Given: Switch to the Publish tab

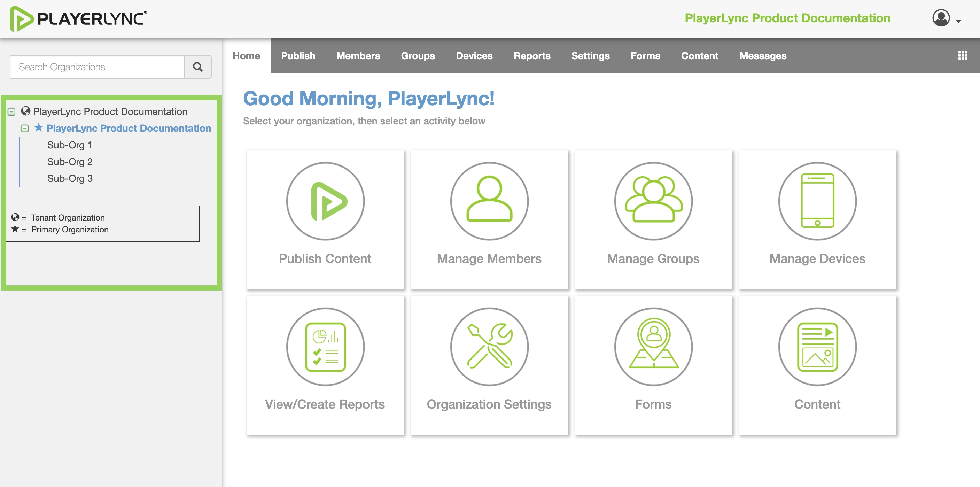Looking at the screenshot, I should [x=298, y=56].
